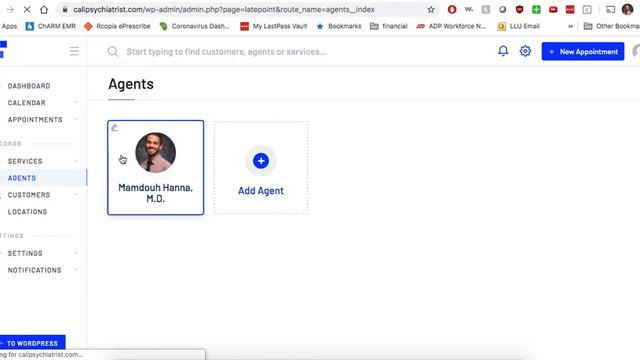The image size is (640, 360).
Task: Open the ADP Workforce bookmark
Action: point(451,26)
